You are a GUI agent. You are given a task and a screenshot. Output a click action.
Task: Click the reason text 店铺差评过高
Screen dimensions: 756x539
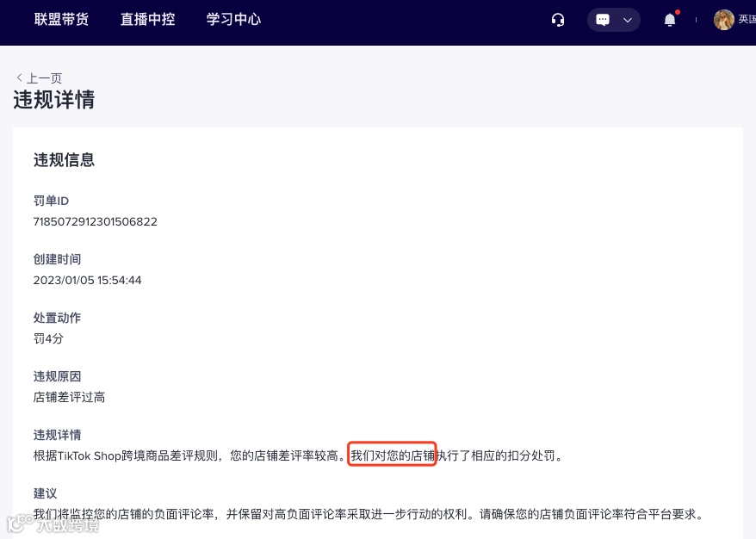tap(69, 397)
